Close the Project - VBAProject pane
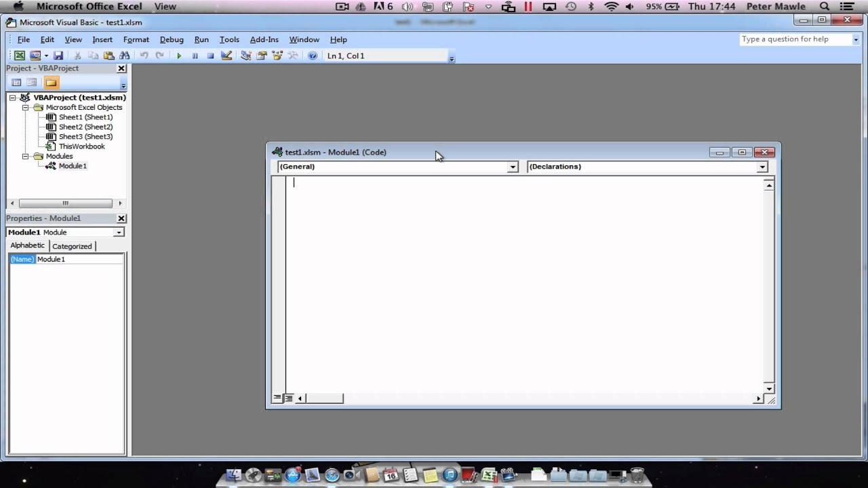Image resolution: width=868 pixels, height=488 pixels. click(x=121, y=68)
